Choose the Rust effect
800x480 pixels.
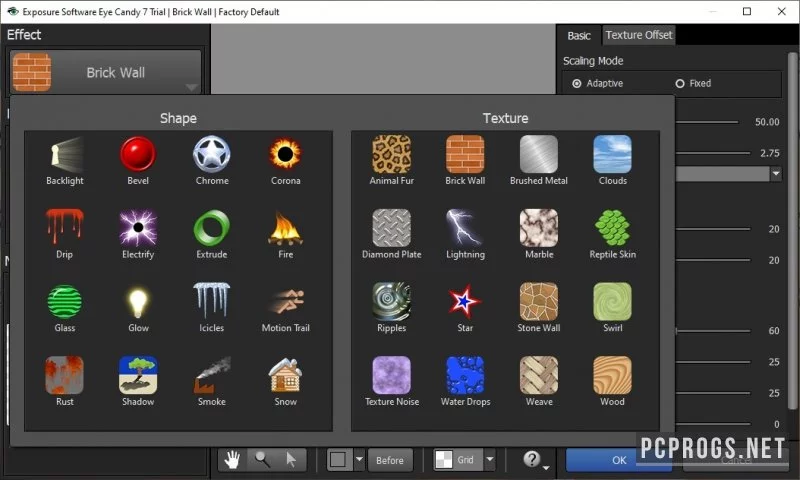[x=65, y=375]
